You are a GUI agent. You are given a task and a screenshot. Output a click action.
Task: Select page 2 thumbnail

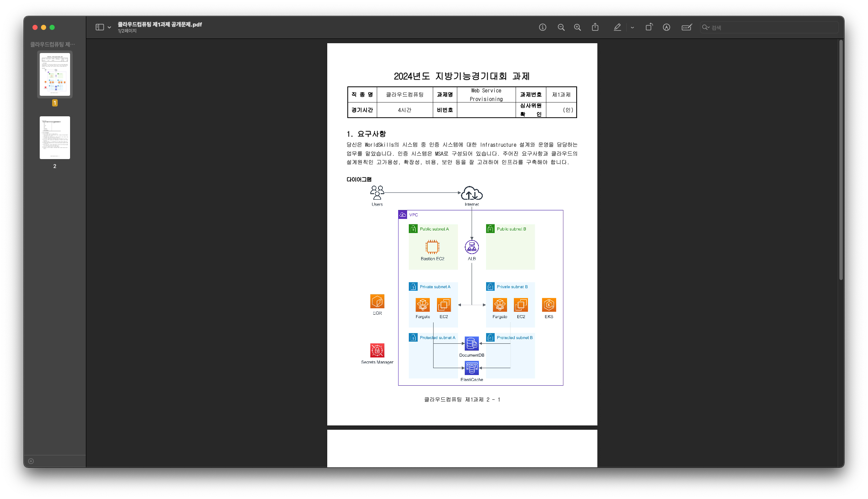tap(55, 138)
